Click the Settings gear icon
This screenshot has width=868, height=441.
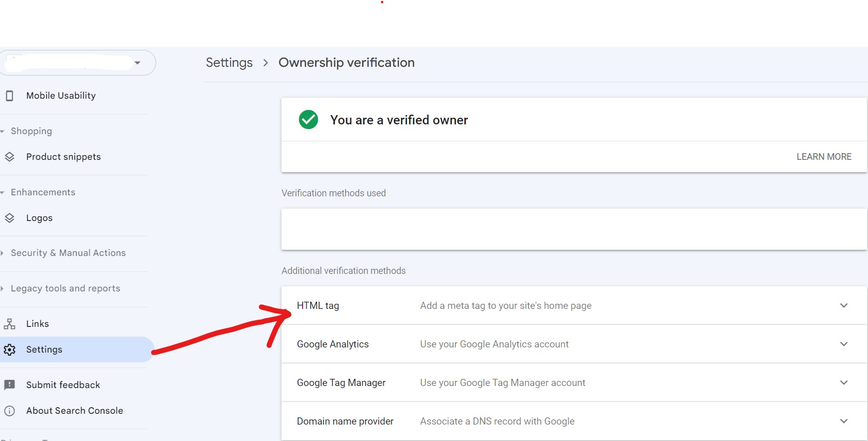(9, 350)
